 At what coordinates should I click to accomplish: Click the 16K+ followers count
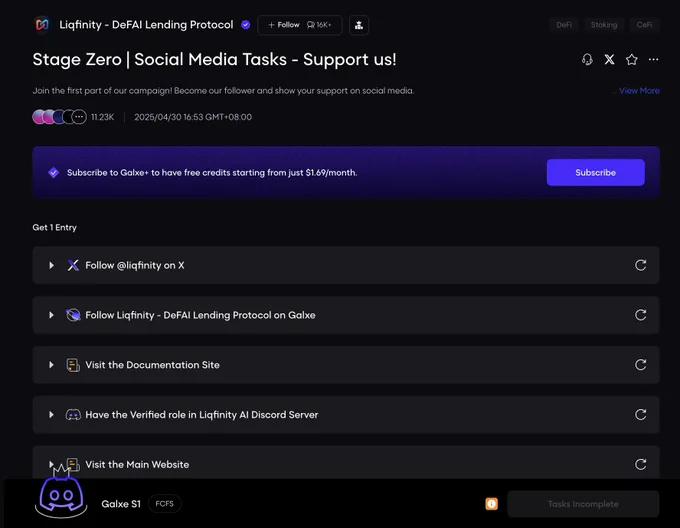(x=319, y=25)
